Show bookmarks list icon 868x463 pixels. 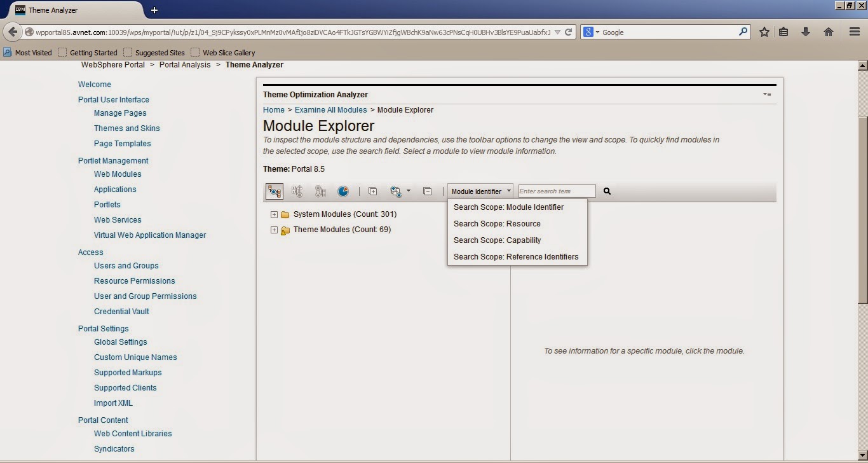point(783,32)
